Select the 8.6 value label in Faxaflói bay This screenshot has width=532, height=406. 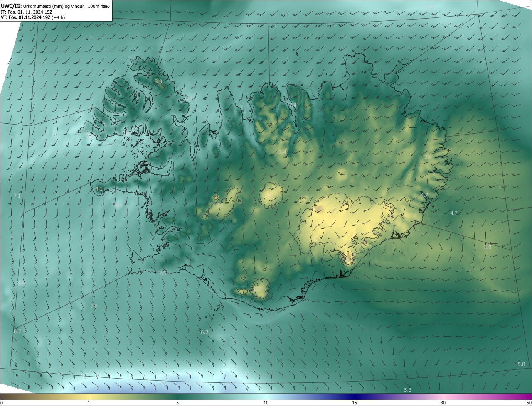(118, 205)
